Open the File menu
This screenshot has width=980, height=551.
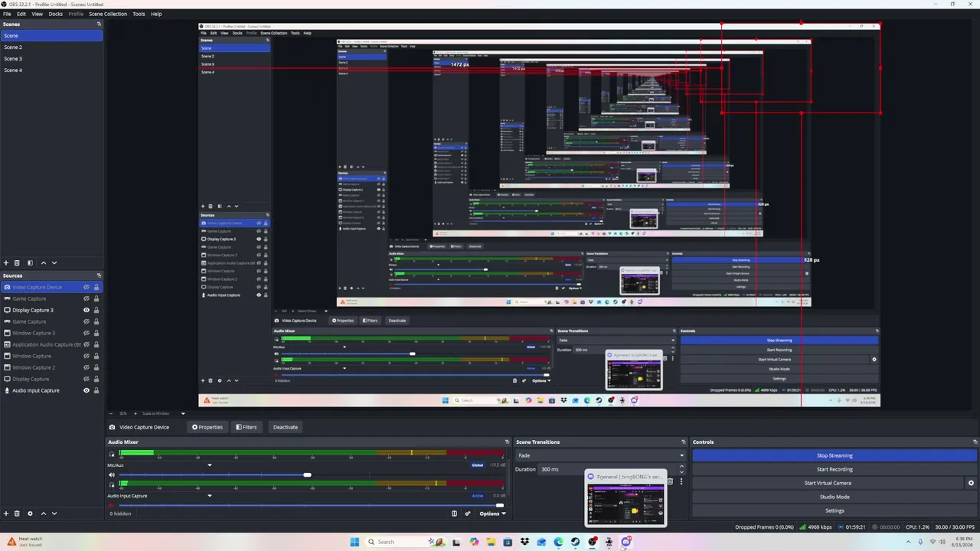[x=7, y=14]
